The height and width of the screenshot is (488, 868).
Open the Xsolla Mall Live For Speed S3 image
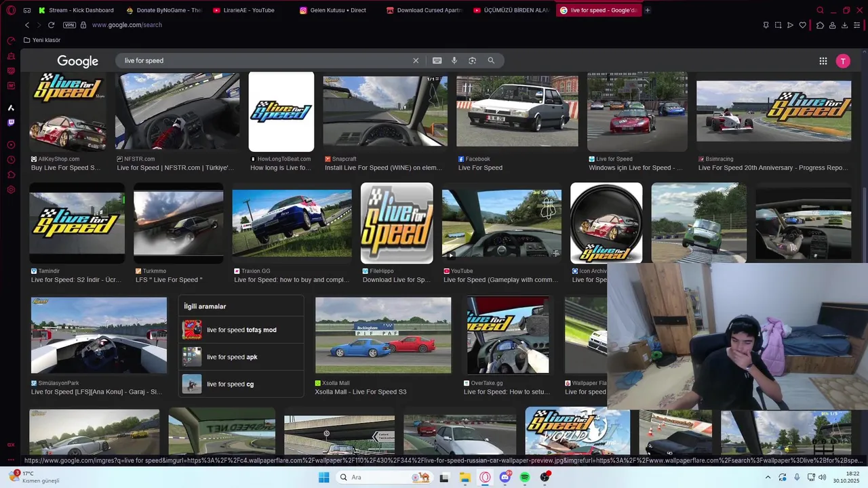[383, 335]
